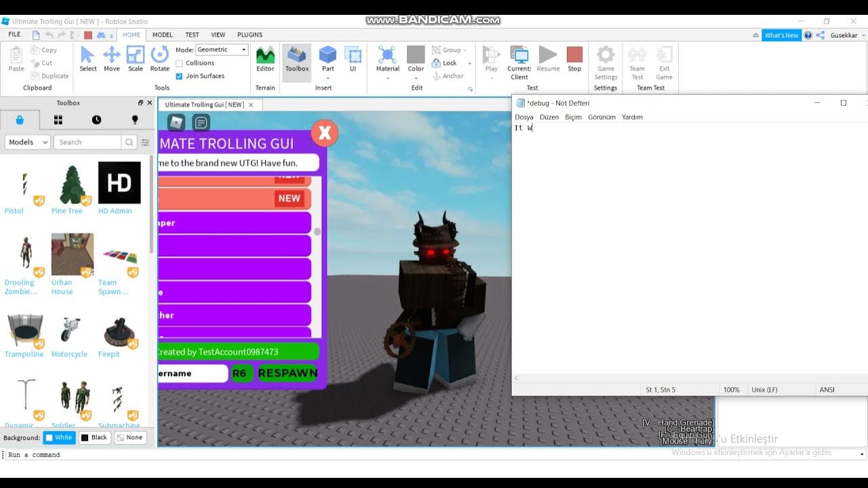Expand the Lock dropdown arrow
Screen dimensions: 868x488
pos(469,64)
